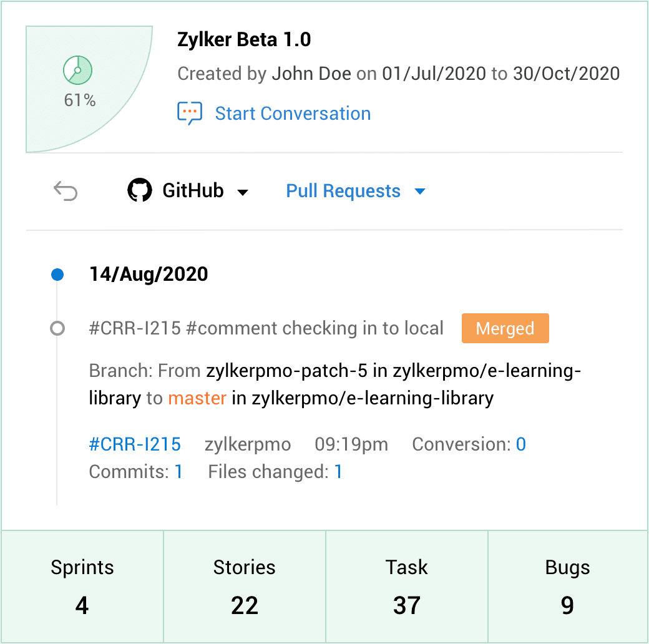Open the Sprints summary tile
649x644 pixels.
tap(82, 586)
